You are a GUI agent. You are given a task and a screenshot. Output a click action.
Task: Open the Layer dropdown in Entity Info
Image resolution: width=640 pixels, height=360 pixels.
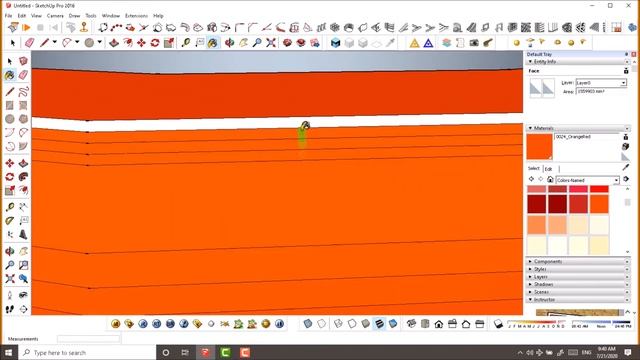tap(624, 83)
